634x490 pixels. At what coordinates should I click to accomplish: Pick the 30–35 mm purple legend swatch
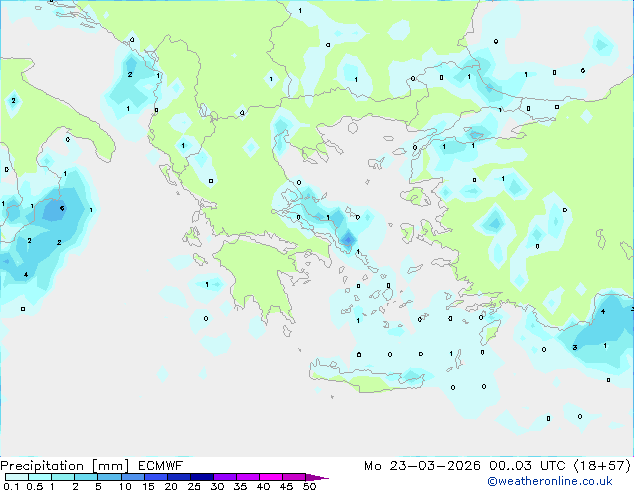pyautogui.click(x=225, y=477)
